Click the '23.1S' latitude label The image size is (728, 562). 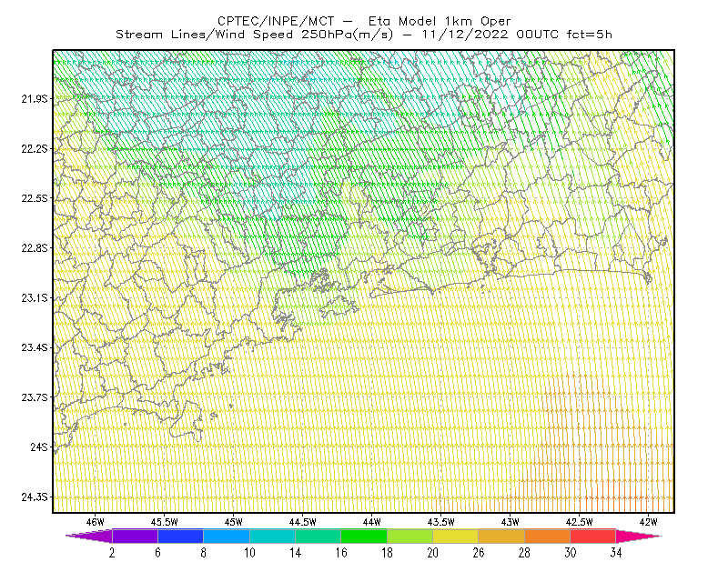tap(34, 297)
